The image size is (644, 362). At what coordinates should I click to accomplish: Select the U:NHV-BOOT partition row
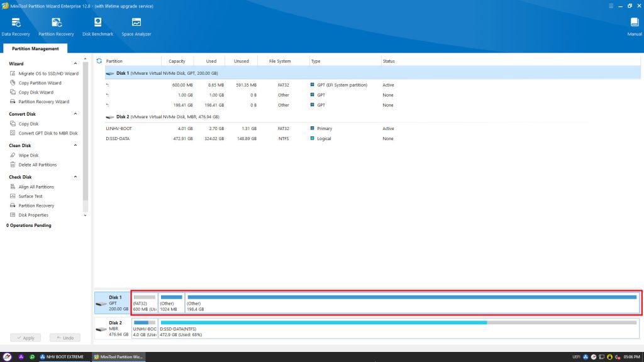(x=372, y=129)
